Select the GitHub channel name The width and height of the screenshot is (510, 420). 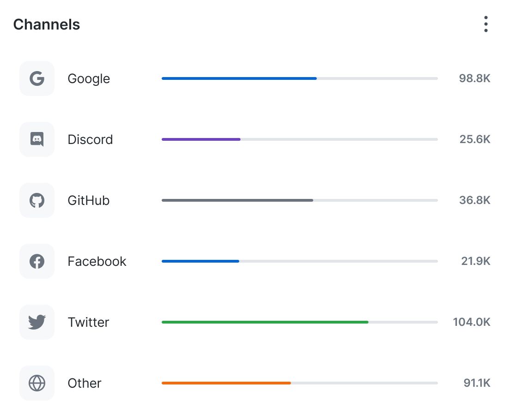click(89, 200)
